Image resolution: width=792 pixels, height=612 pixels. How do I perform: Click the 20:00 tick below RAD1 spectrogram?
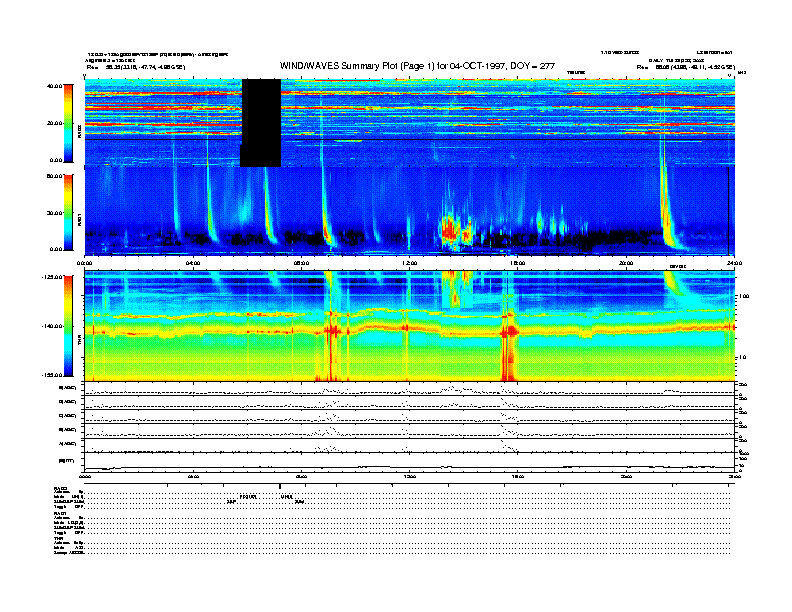pos(626,263)
